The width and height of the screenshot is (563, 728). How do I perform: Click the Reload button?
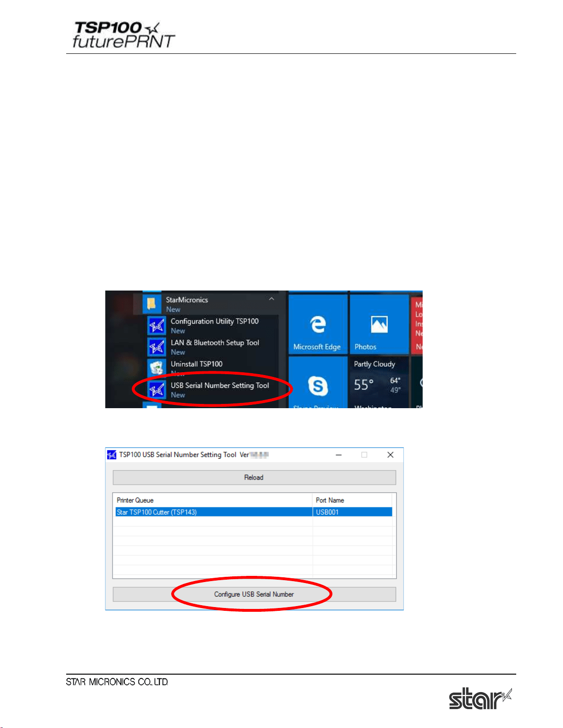254,477
